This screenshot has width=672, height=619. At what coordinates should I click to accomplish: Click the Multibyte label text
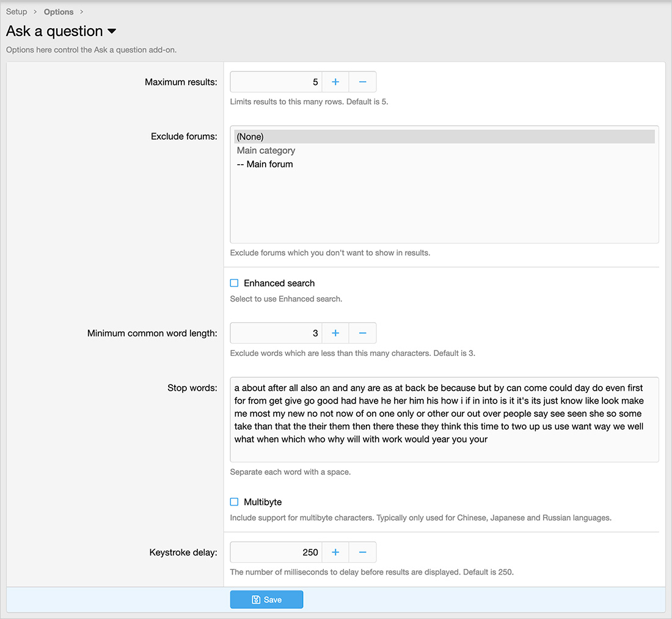click(x=263, y=502)
